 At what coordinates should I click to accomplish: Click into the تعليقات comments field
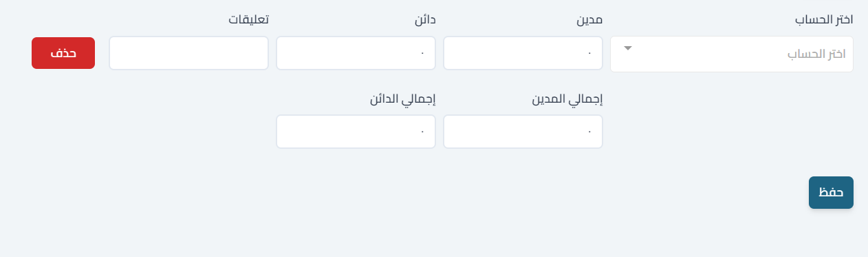tap(188, 53)
